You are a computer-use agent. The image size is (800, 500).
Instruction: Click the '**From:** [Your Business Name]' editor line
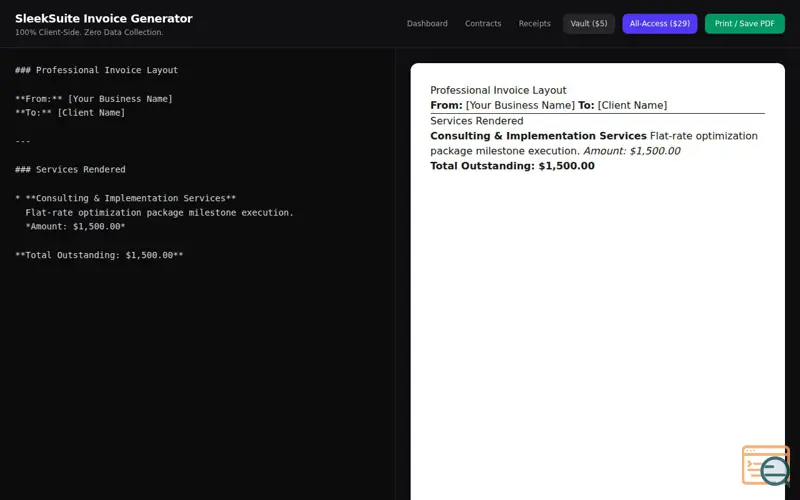click(94, 98)
